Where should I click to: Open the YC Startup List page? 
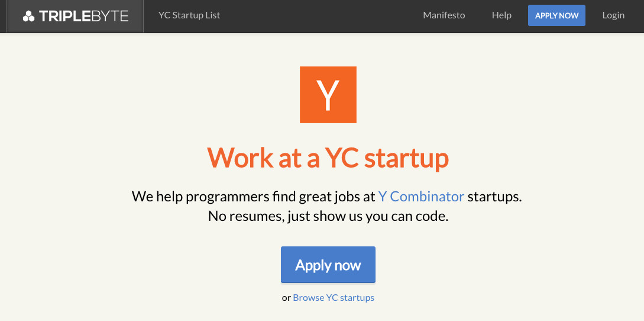coord(189,15)
